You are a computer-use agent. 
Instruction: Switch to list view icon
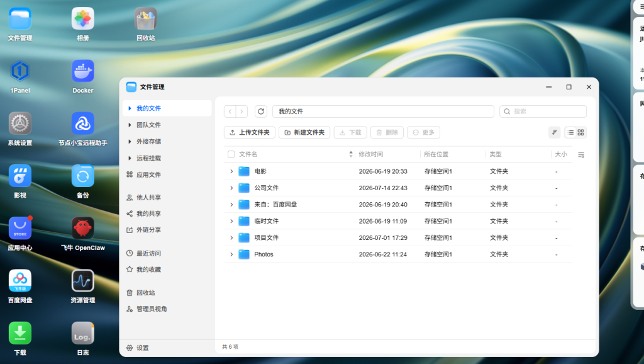pos(570,132)
